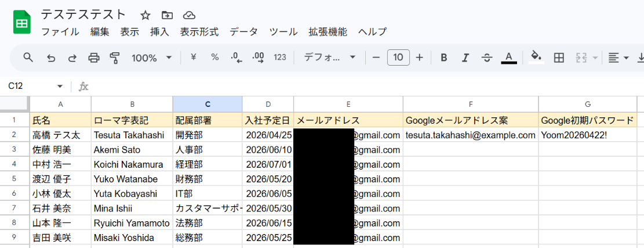Open the search menus magnifier tool
This screenshot has width=644, height=248.
click(x=28, y=57)
